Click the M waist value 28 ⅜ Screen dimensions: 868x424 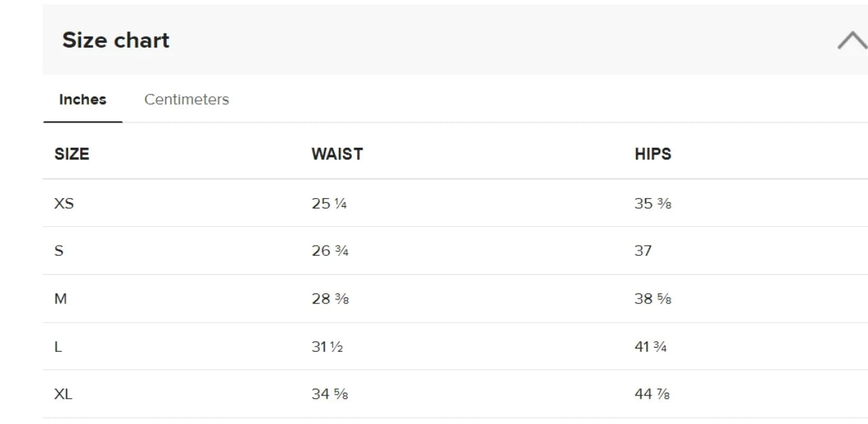tap(330, 299)
